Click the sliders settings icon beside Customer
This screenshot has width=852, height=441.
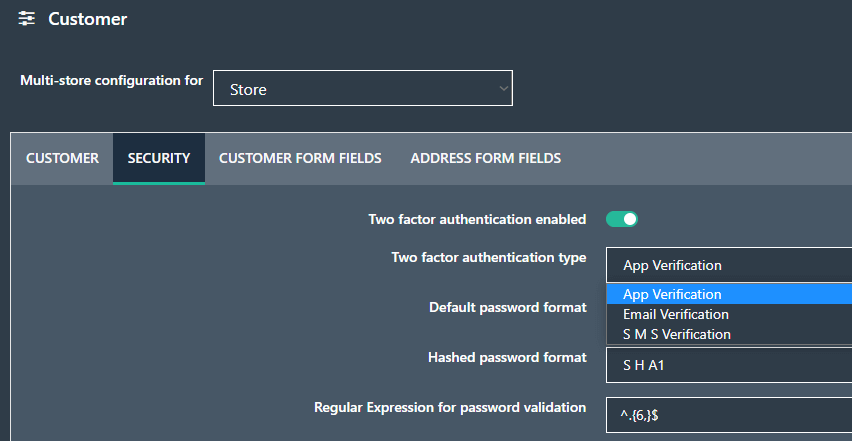pyautogui.click(x=27, y=19)
